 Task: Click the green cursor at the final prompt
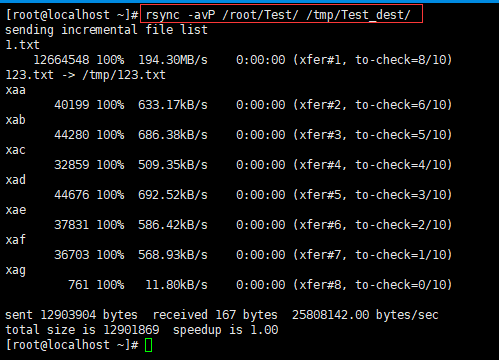(x=149, y=345)
